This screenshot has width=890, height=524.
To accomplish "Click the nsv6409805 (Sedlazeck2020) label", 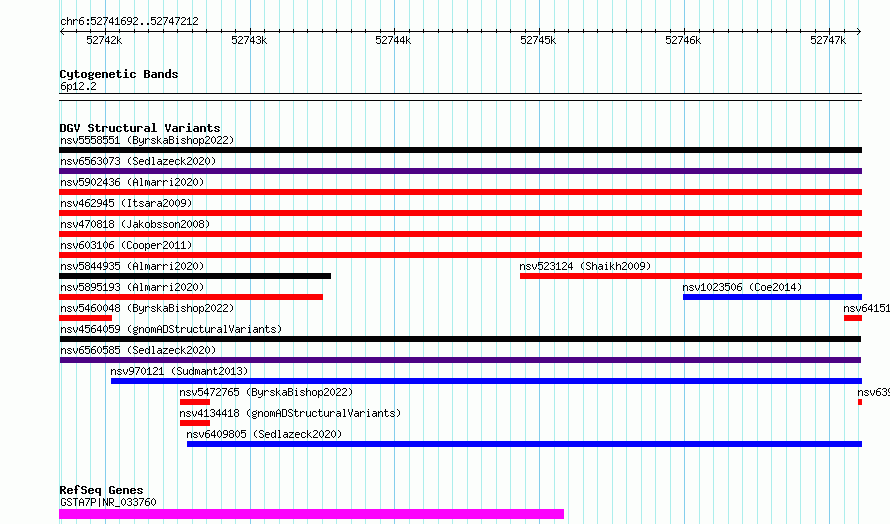I will pos(264,434).
